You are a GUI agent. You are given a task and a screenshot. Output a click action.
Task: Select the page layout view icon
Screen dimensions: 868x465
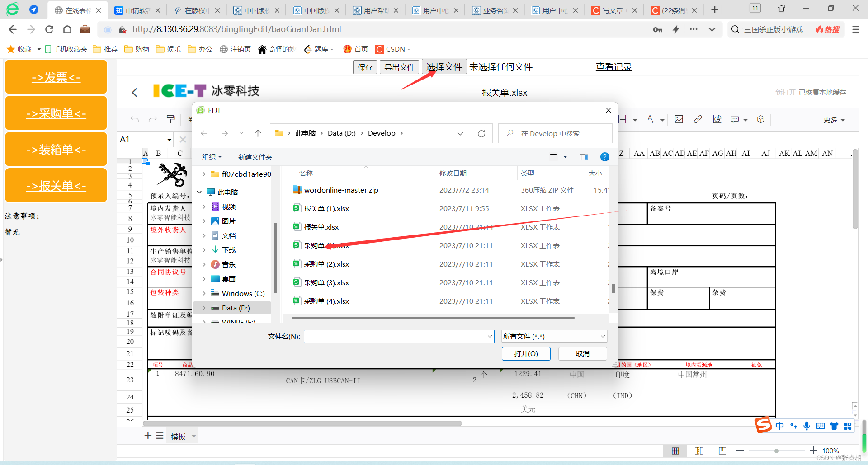722,451
